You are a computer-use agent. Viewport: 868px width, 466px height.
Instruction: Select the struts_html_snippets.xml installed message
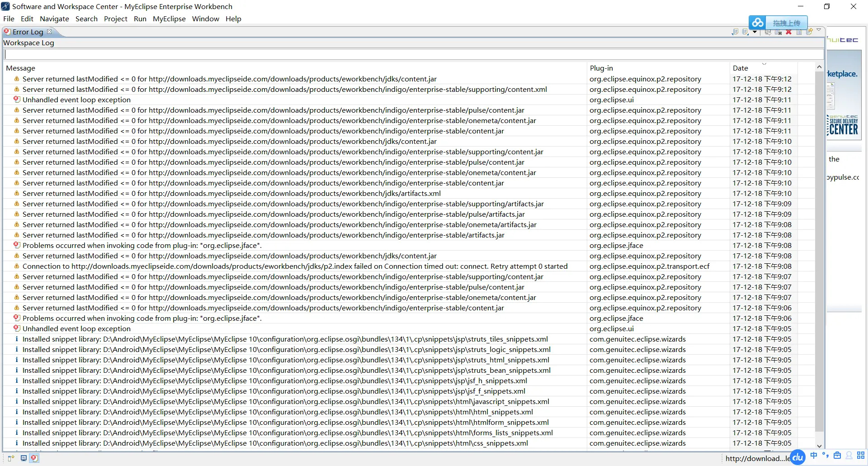286,360
